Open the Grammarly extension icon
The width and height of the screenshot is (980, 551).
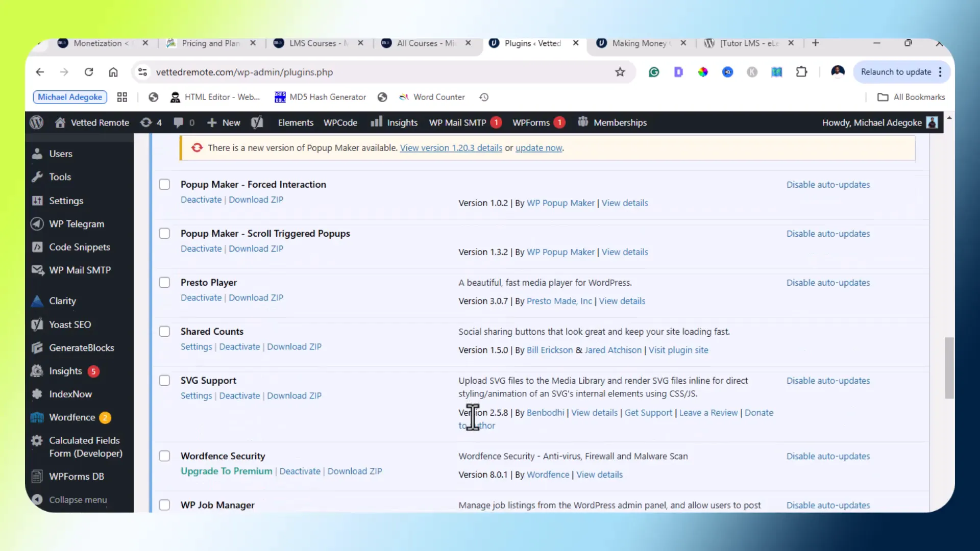click(654, 72)
